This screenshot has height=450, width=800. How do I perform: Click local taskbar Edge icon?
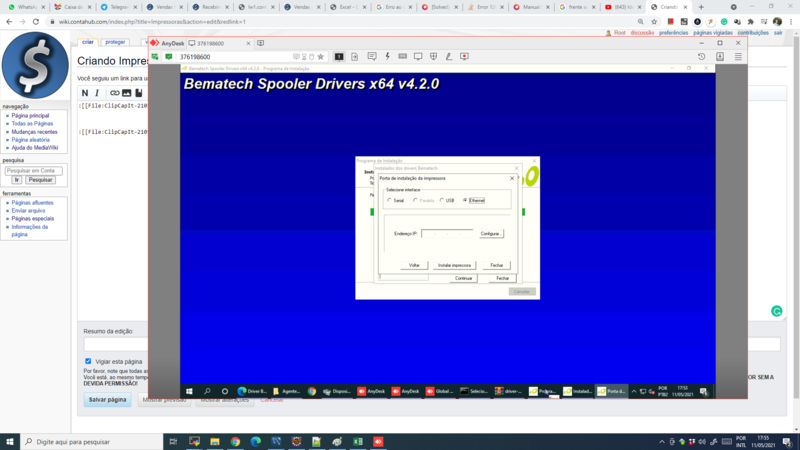(x=256, y=442)
